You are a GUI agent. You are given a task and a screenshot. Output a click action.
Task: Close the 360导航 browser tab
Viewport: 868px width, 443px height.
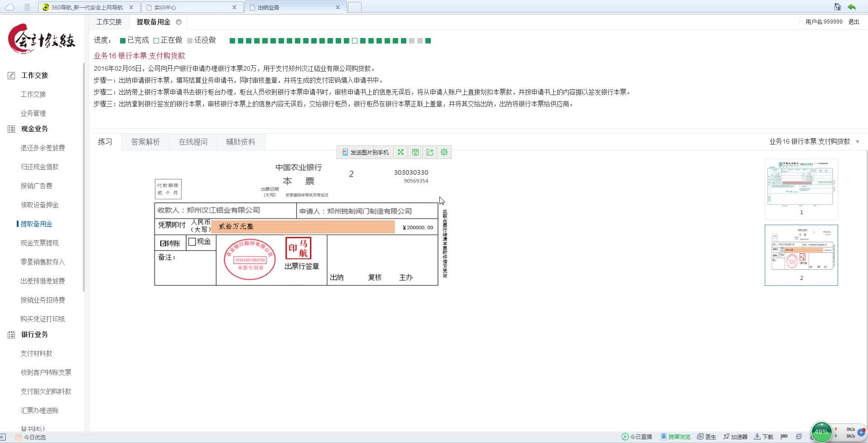click(131, 7)
